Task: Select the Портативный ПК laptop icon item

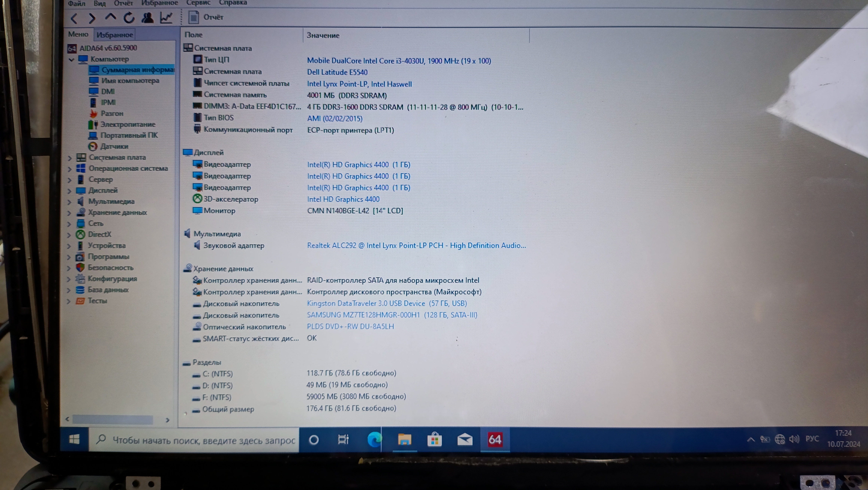Action: [x=93, y=136]
